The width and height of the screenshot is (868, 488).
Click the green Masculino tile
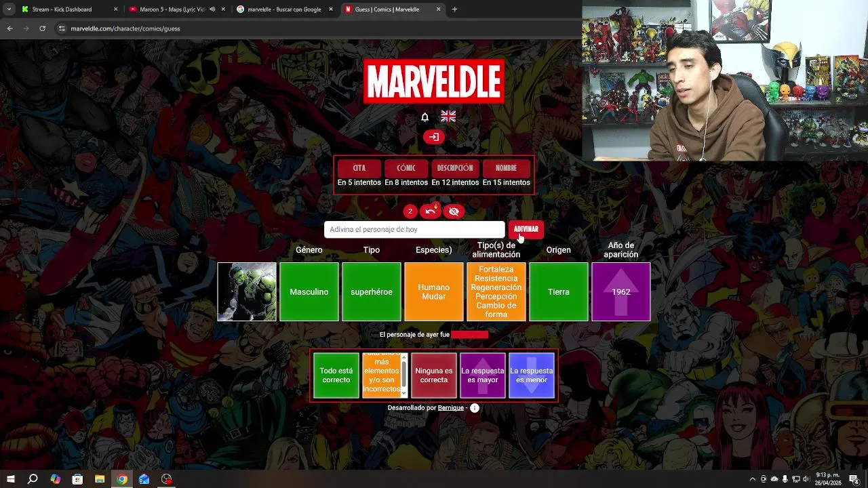309,291
